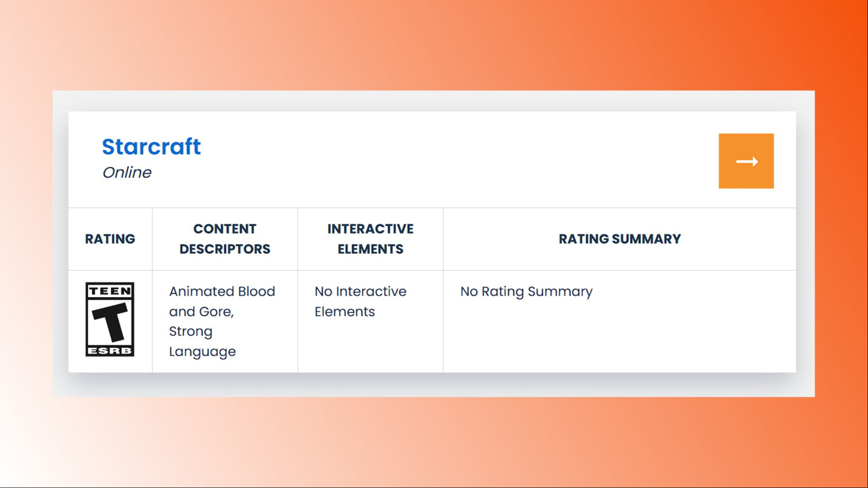Click the word Elements in interactive cell

pyautogui.click(x=345, y=311)
